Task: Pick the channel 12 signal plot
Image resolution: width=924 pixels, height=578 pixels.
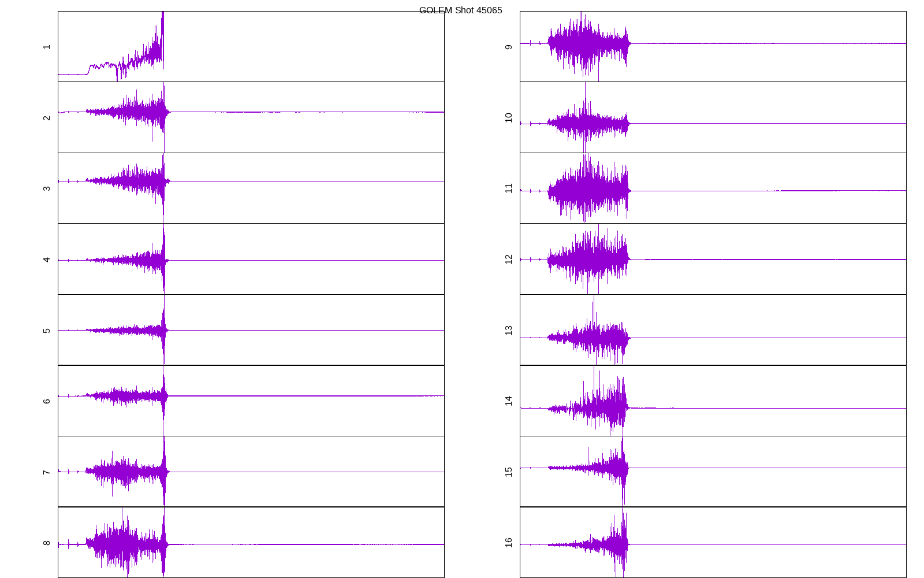Action: click(x=713, y=259)
